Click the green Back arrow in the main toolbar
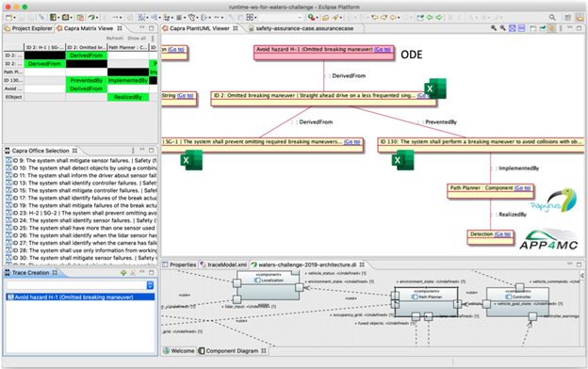 tap(430, 17)
